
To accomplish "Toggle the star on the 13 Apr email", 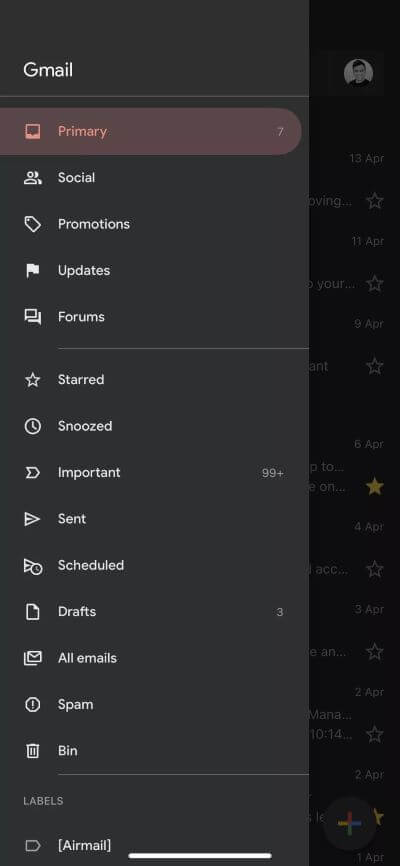I will pyautogui.click(x=375, y=201).
